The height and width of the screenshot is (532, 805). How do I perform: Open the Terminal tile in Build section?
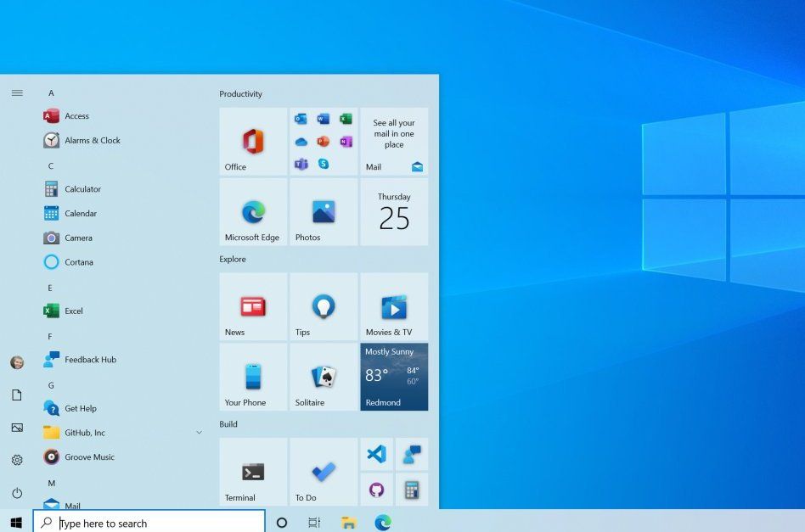tap(251, 472)
